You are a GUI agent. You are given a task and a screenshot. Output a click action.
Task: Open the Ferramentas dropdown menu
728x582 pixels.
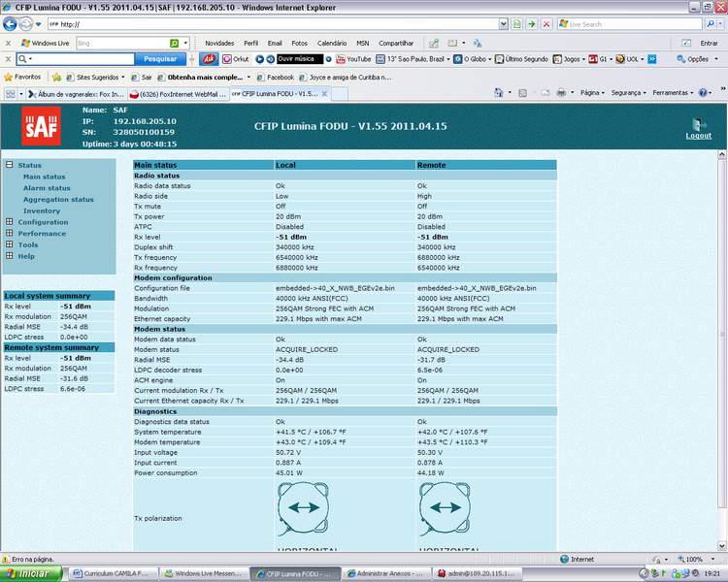[x=673, y=93]
